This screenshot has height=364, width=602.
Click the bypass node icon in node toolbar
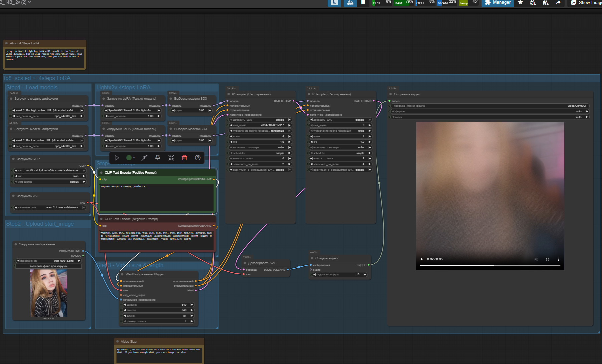point(144,158)
